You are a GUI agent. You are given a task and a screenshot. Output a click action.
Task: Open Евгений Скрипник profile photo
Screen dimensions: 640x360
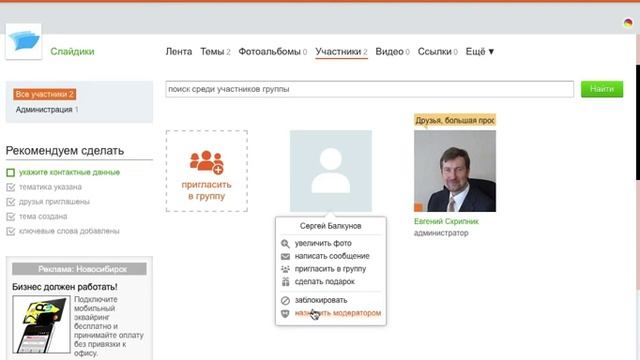455,171
